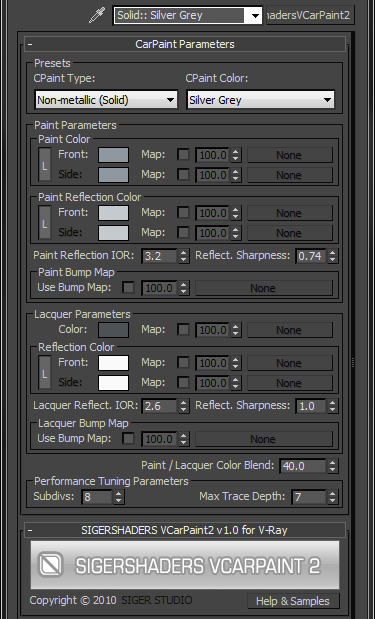Toggle the Paint Reflection Color lock L button

coord(45,223)
